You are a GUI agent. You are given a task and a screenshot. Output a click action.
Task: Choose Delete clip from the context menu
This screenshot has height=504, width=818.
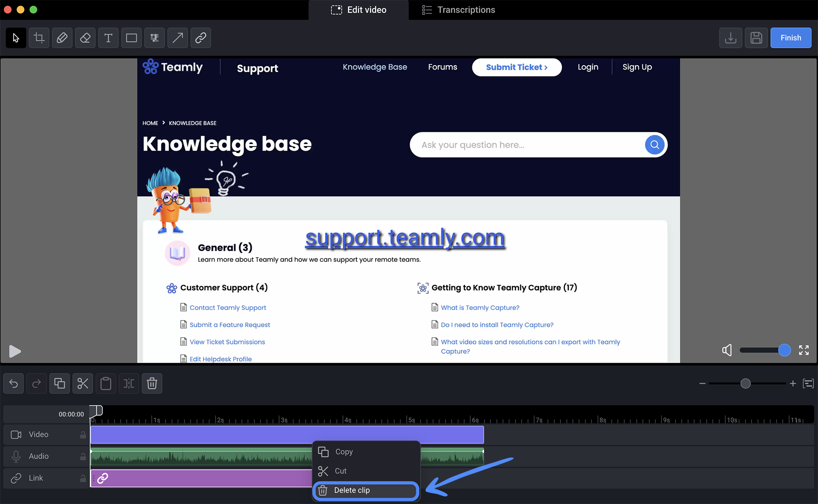click(x=366, y=490)
